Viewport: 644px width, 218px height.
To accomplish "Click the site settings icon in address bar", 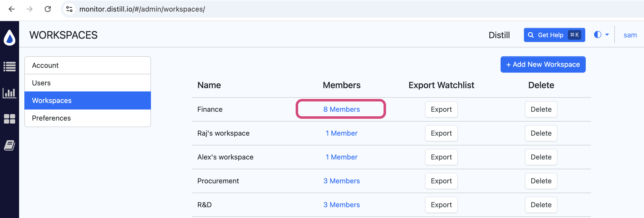I will (x=69, y=9).
